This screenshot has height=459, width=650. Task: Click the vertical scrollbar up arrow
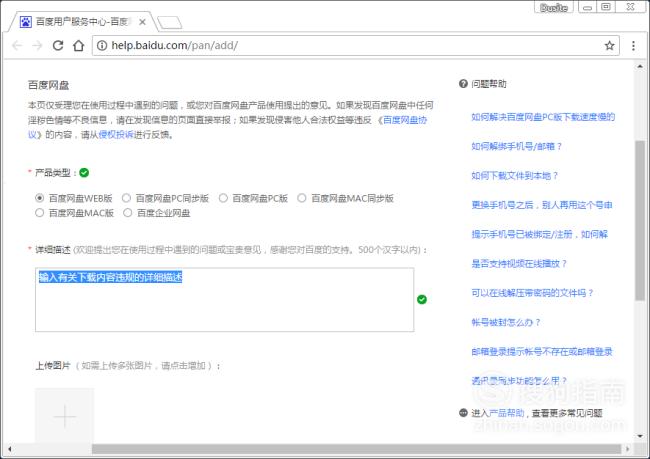coord(640,66)
